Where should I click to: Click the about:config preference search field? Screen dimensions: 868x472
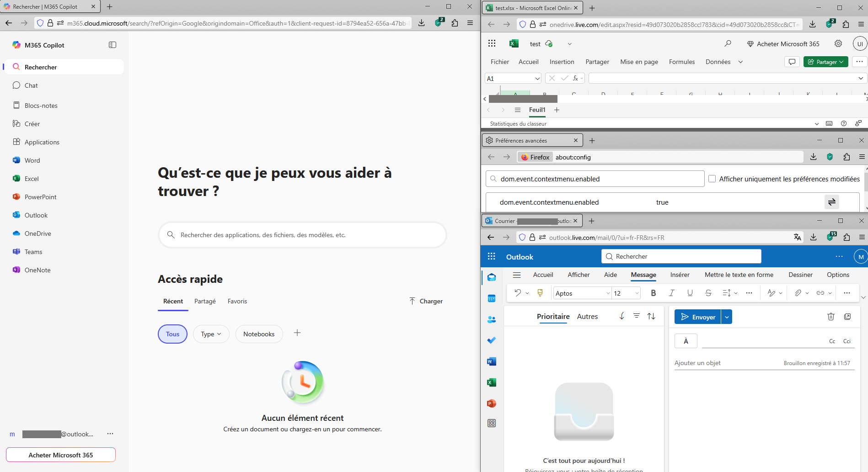[595, 179]
